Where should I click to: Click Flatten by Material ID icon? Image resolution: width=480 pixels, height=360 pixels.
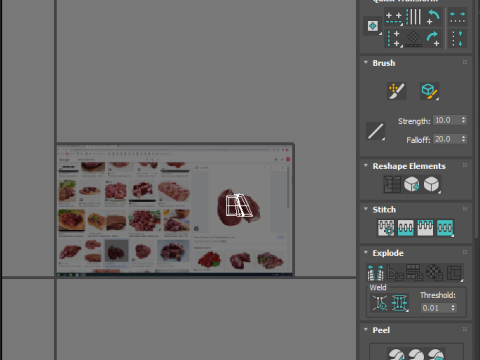pos(434,272)
